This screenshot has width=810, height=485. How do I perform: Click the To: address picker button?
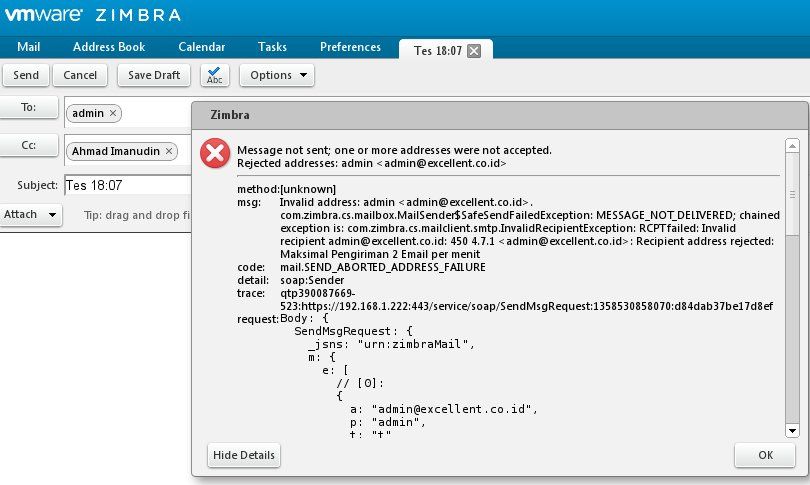(x=28, y=107)
